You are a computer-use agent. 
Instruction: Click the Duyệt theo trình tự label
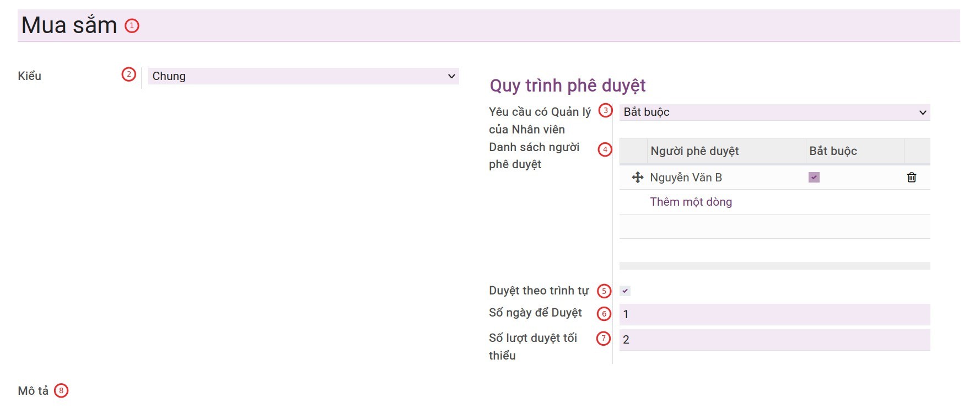pyautogui.click(x=539, y=291)
